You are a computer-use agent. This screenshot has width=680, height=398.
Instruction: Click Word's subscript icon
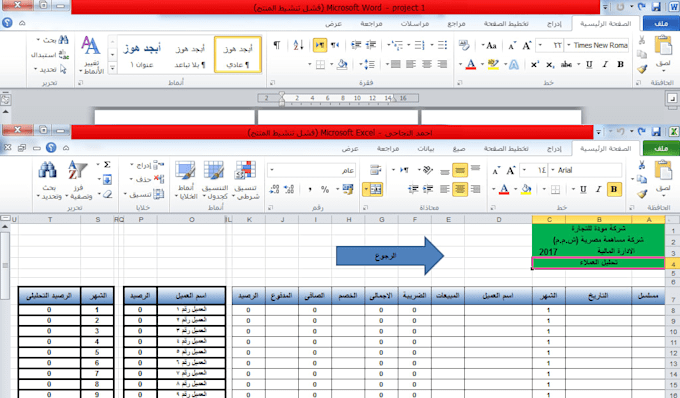(550, 65)
